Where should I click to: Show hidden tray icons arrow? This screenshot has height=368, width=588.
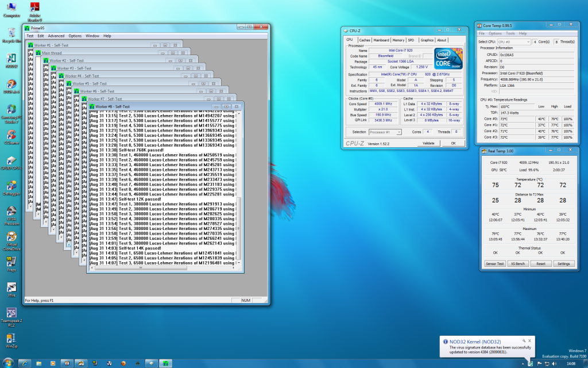pos(523,363)
